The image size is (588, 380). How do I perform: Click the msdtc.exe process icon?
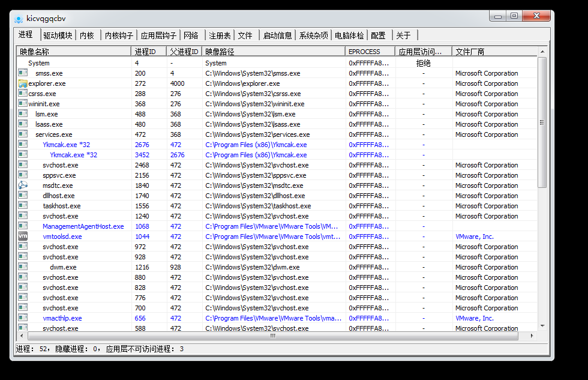click(23, 185)
